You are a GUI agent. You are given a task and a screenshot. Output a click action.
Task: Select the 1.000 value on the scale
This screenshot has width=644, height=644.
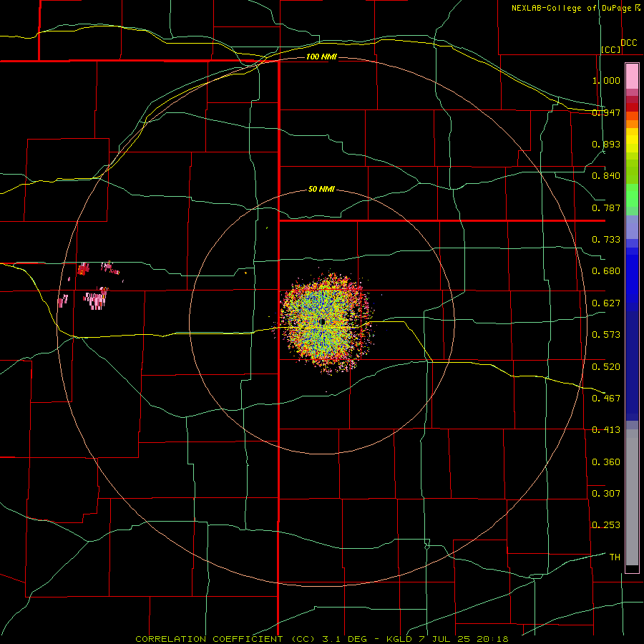[x=606, y=80]
